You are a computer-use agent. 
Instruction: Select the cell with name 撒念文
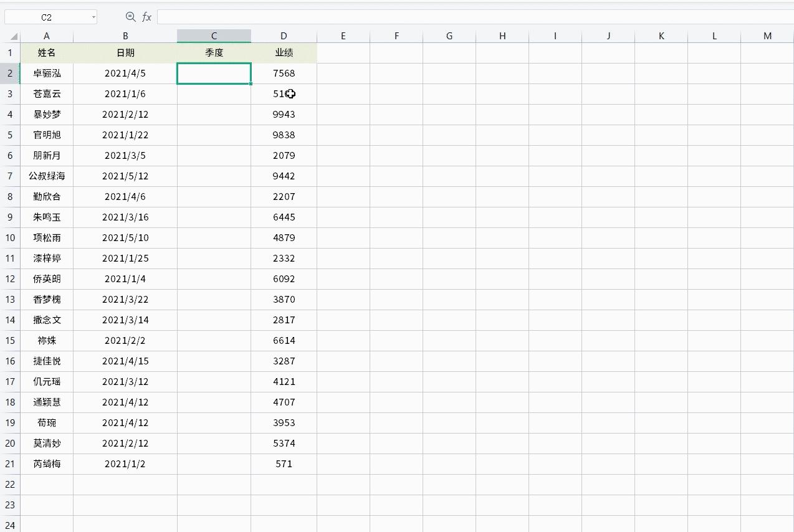(x=47, y=320)
